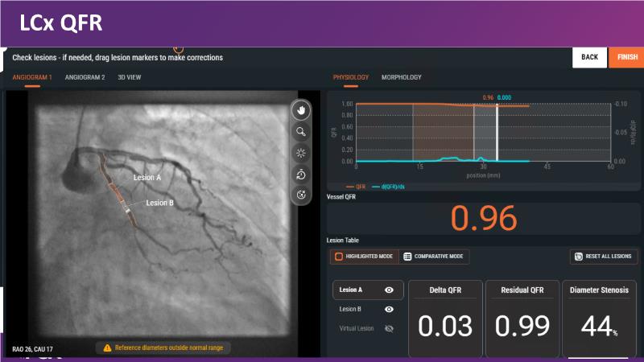Enable Highlighted Mode

click(364, 257)
